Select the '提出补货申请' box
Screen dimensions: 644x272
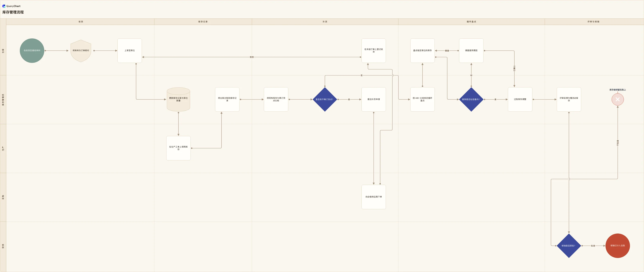373,99
